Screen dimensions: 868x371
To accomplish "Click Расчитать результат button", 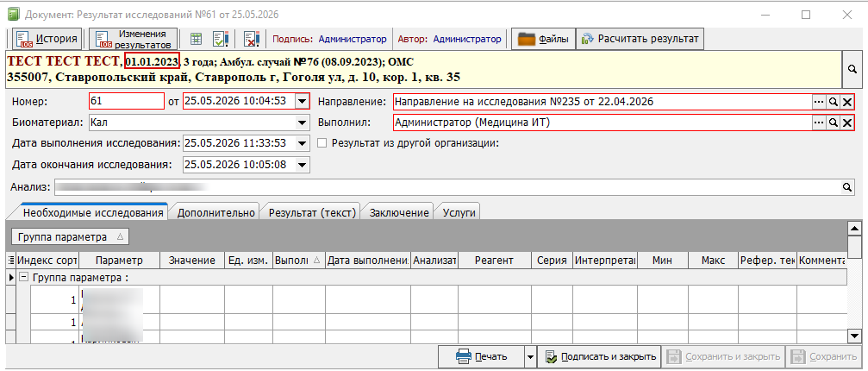I will tap(640, 39).
